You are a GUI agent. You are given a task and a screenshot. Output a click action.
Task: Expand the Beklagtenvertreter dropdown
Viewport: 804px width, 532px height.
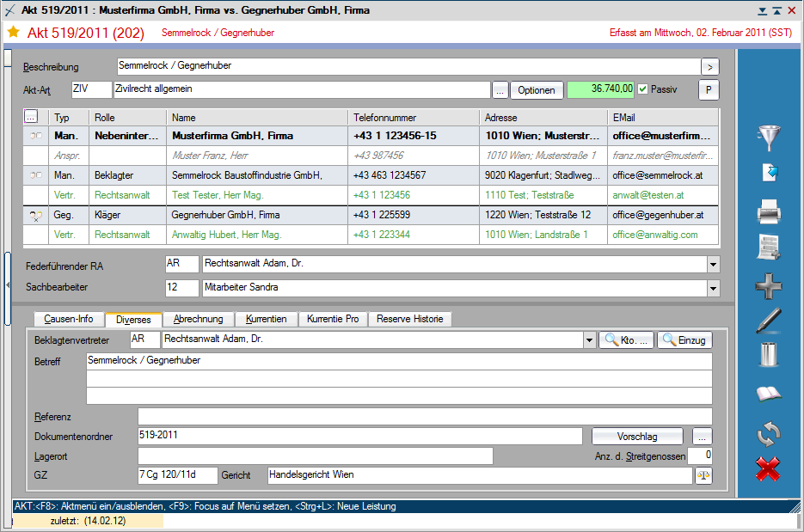589,340
